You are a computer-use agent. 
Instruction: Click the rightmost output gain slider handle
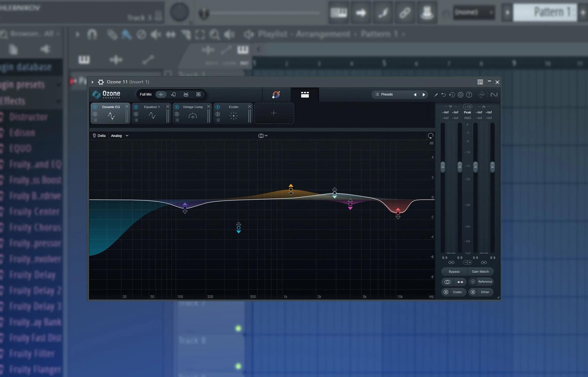pyautogui.click(x=492, y=167)
